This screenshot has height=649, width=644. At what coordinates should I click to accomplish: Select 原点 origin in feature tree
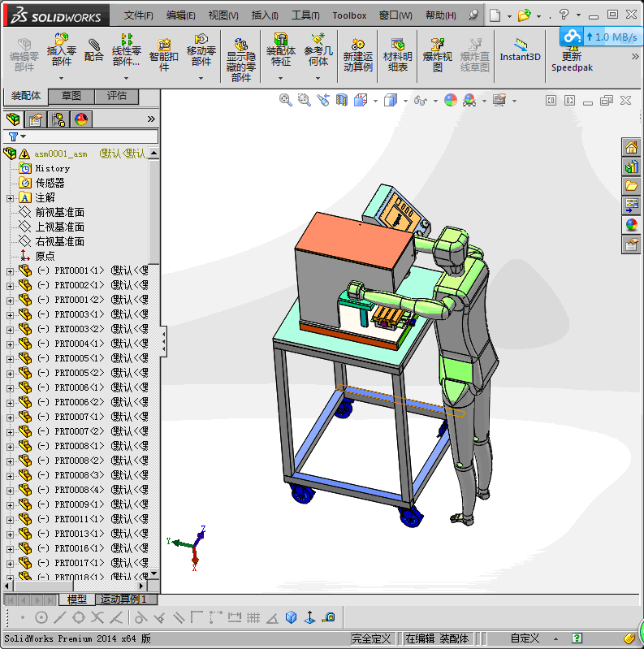pyautogui.click(x=45, y=256)
